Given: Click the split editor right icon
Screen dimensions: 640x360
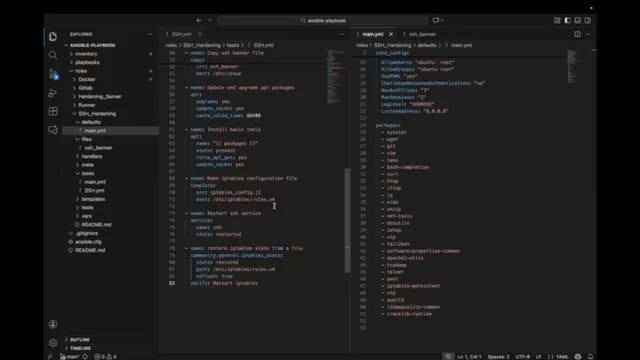Looking at the screenshot, I should (578, 34).
